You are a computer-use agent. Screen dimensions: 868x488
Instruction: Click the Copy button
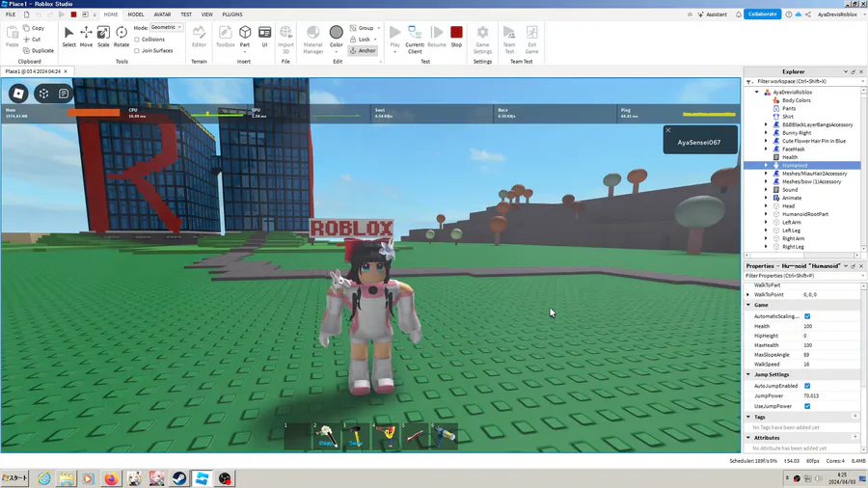click(x=34, y=28)
